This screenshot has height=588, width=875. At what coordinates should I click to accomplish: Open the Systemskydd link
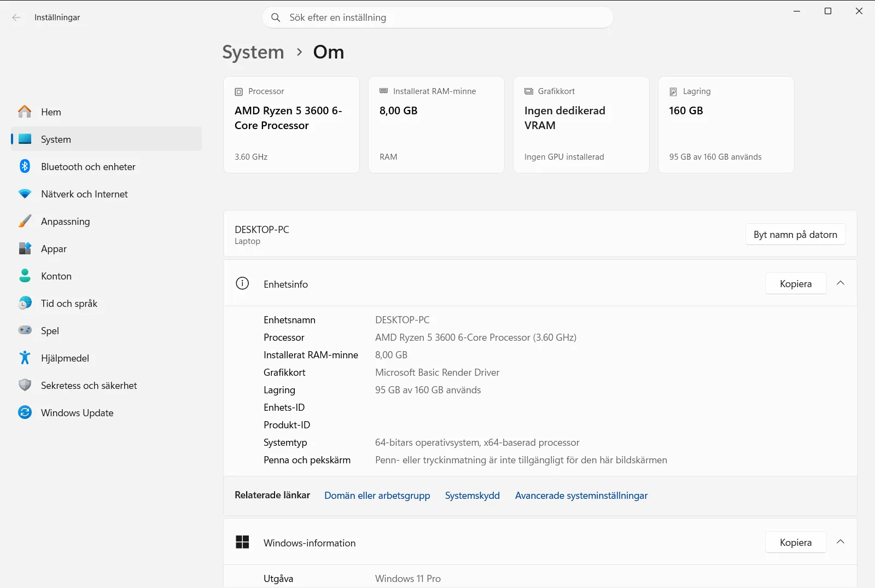click(472, 495)
